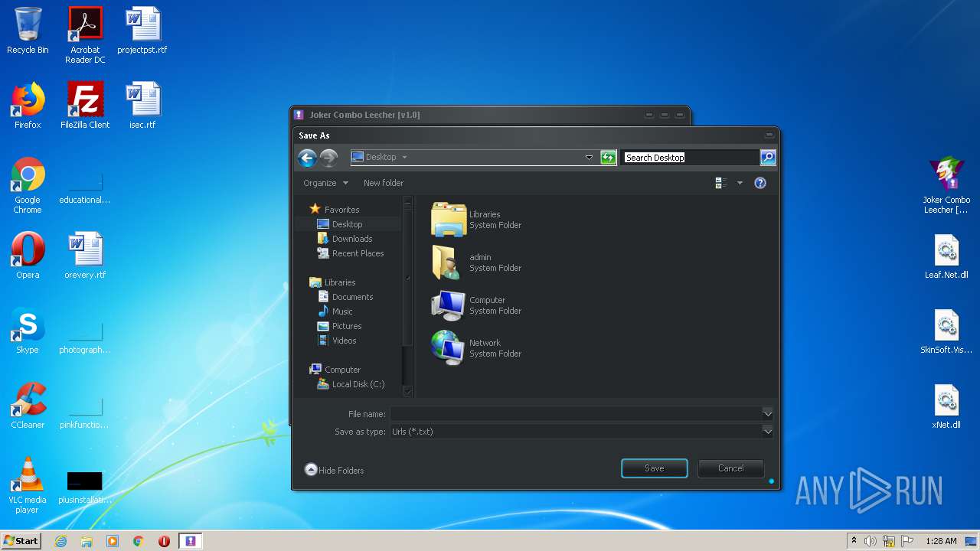This screenshot has width=980, height=551.
Task: Select Recent Places in navigation pane
Action: click(x=351, y=253)
